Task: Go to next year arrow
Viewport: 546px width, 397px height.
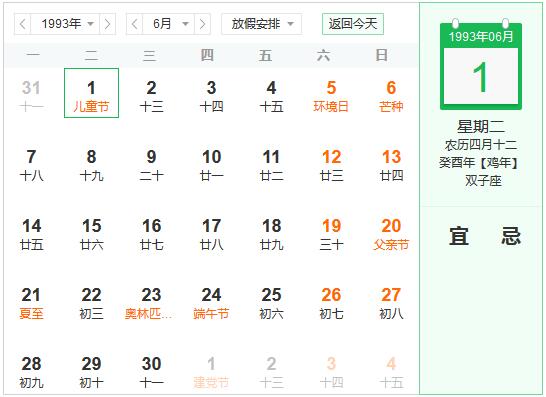Action: coord(108,24)
